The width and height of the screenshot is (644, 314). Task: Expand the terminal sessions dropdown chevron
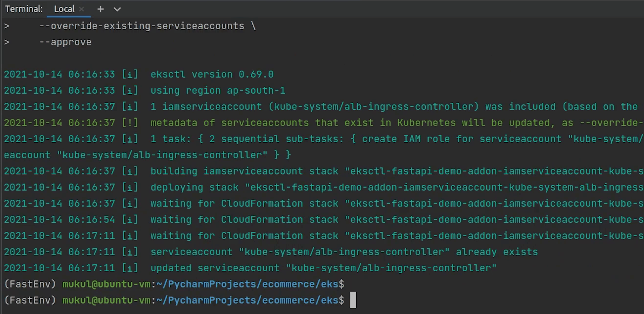pyautogui.click(x=117, y=10)
